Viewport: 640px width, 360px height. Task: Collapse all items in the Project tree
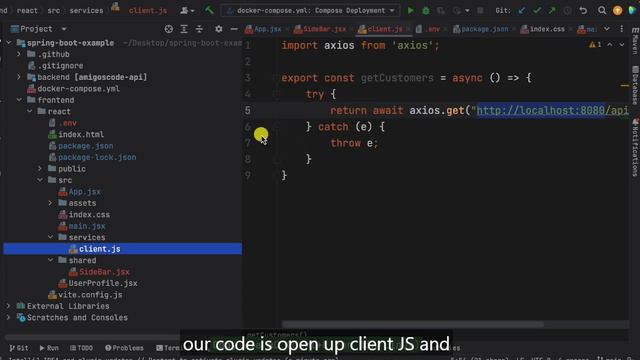[x=199, y=29]
